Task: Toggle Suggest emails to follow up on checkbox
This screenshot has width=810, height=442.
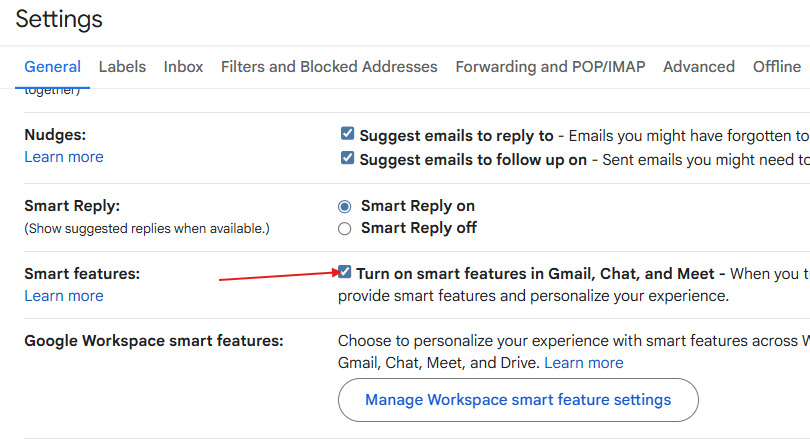Action: 347,158
